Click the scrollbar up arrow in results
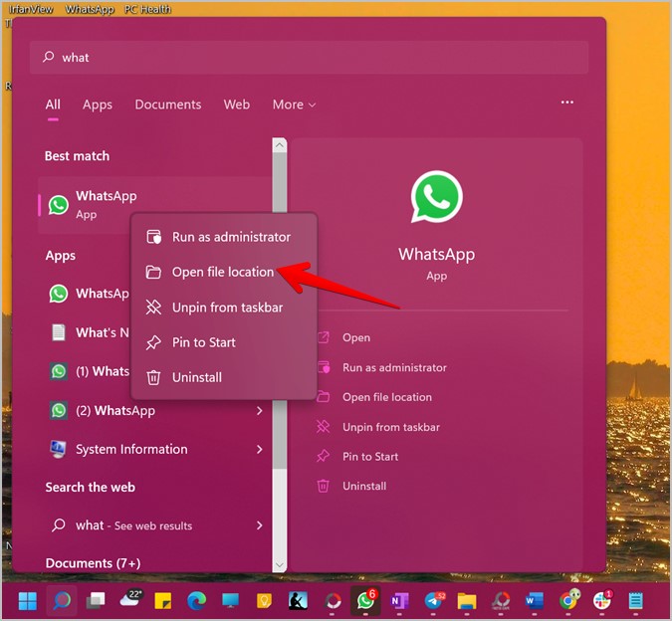The image size is (672, 621). click(280, 145)
